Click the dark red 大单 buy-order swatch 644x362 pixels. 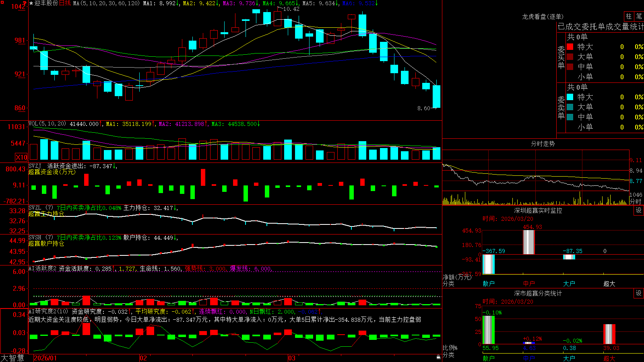tap(570, 57)
